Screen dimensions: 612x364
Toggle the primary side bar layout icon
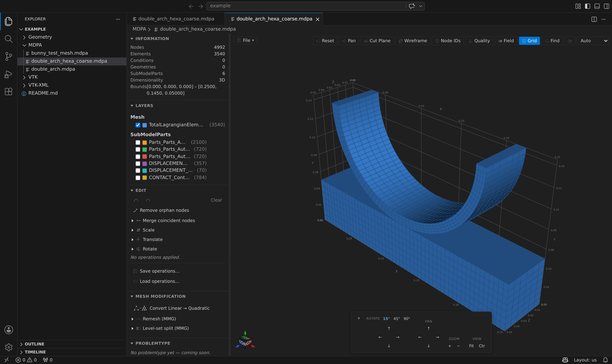(x=587, y=6)
